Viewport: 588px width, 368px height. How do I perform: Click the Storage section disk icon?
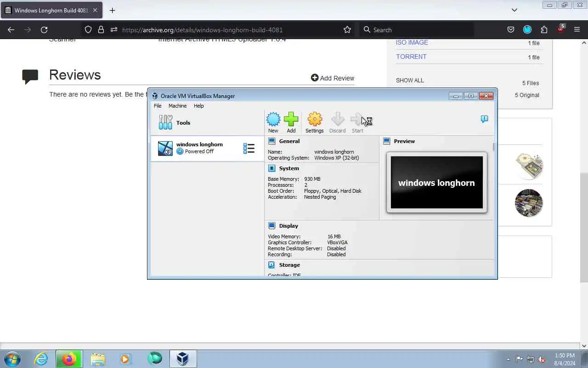coord(271,265)
